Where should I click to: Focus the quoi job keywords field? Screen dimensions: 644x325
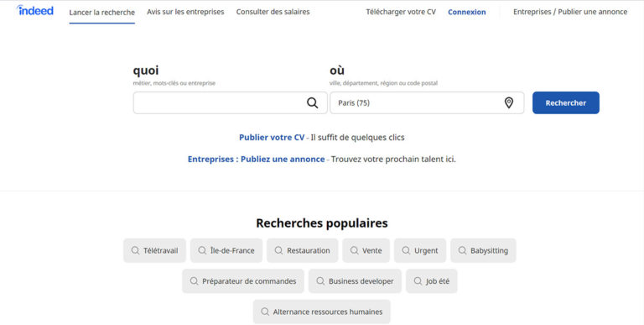[x=231, y=102]
